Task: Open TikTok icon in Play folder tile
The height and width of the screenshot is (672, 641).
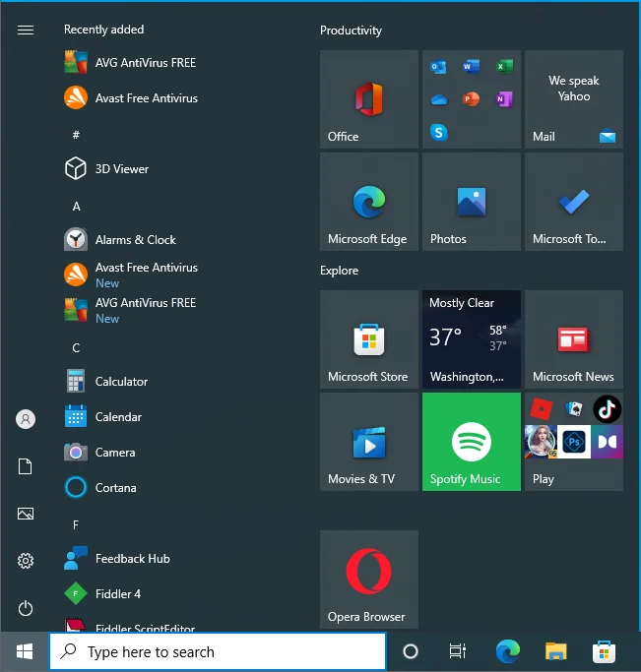Action: 608,409
